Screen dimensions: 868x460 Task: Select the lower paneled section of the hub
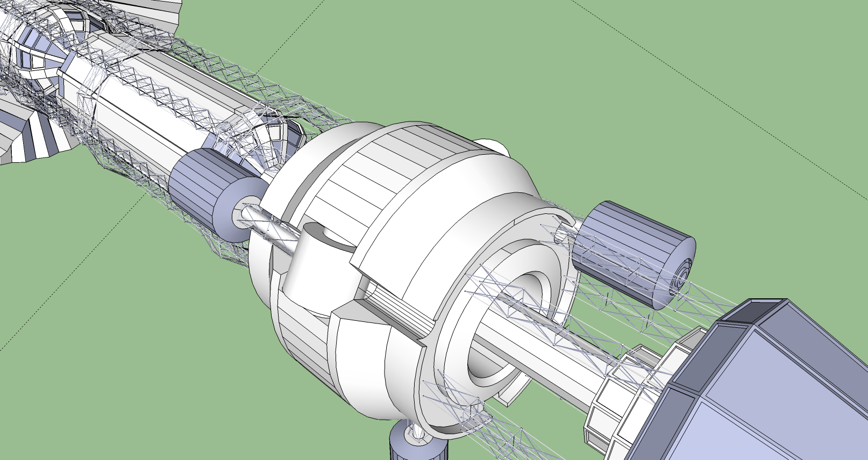[307, 344]
